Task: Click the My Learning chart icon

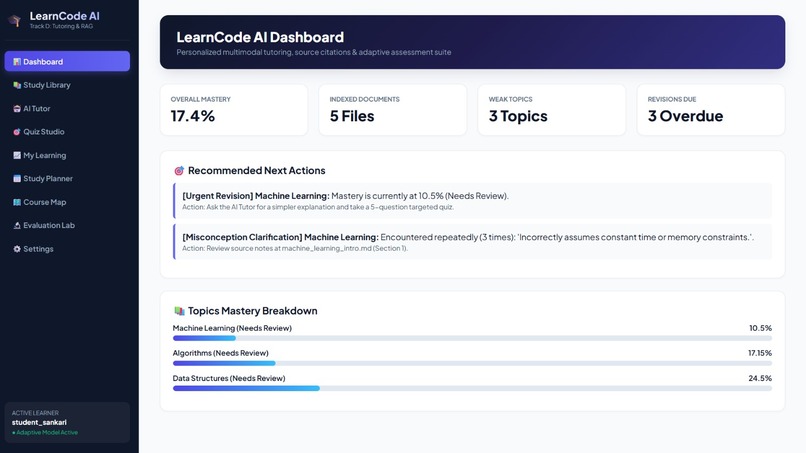Action: pyautogui.click(x=17, y=155)
